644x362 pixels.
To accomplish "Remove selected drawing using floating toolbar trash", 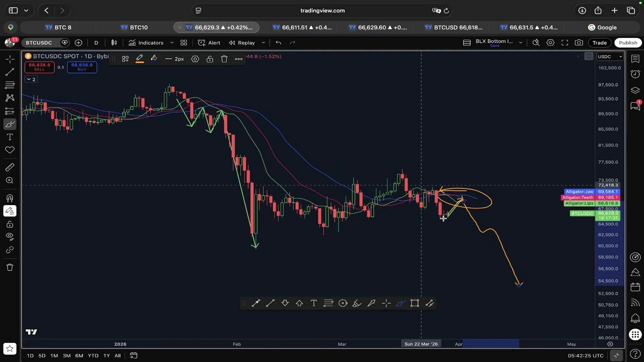I will (x=224, y=59).
